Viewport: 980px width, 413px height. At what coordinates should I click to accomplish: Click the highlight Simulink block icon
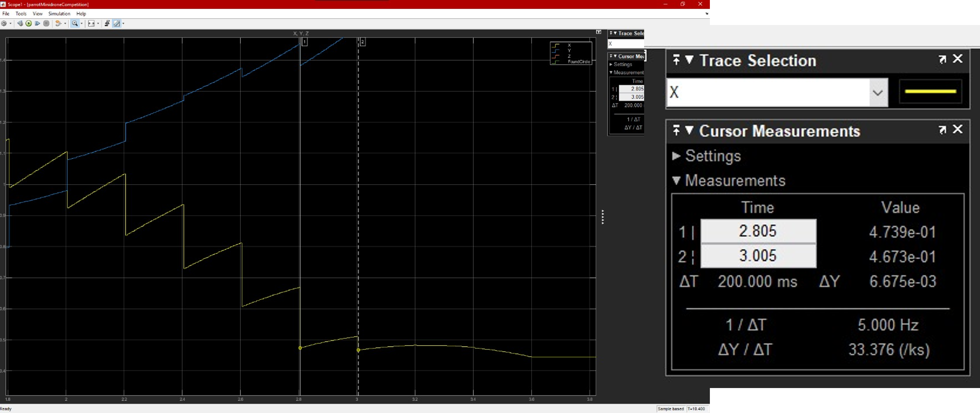58,24
